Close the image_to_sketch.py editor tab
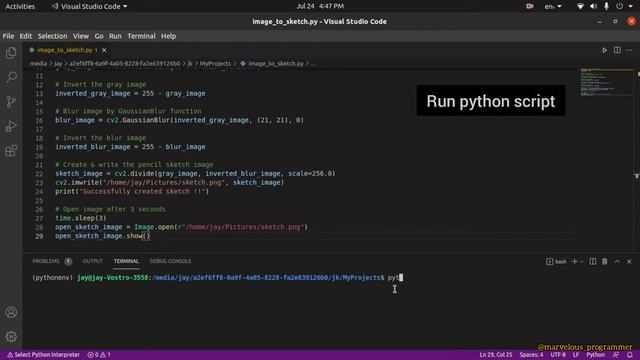 pos(104,50)
